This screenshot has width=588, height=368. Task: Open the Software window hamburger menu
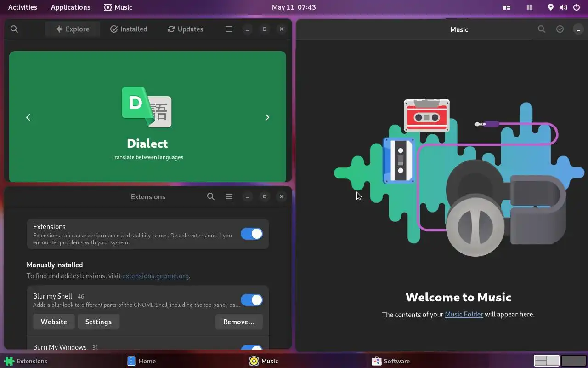pyautogui.click(x=229, y=29)
